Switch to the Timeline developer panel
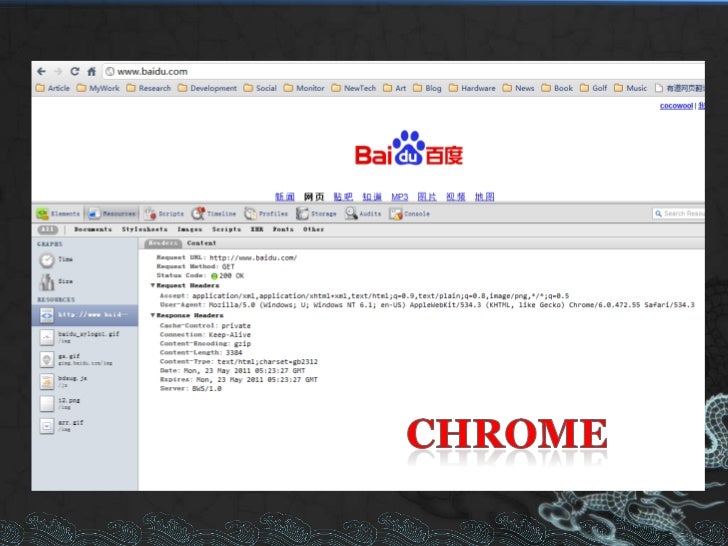This screenshot has height=546, width=728. (x=214, y=214)
